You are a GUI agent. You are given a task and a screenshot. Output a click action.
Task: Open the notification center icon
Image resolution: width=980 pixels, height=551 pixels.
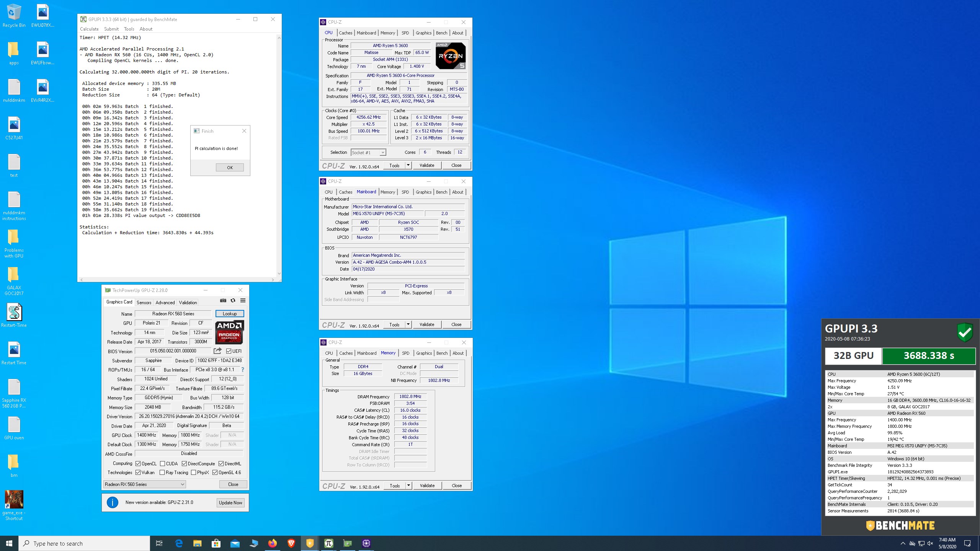(x=967, y=543)
